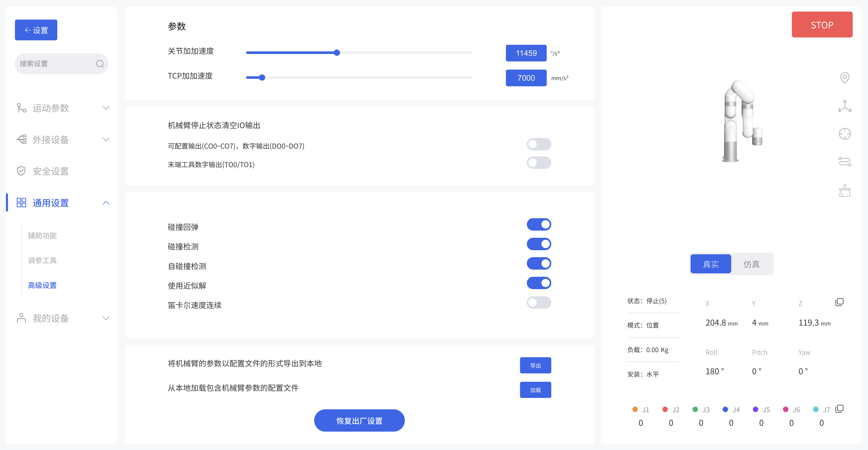
Task: Click the clean brush icon below the robot view
Action: [845, 190]
